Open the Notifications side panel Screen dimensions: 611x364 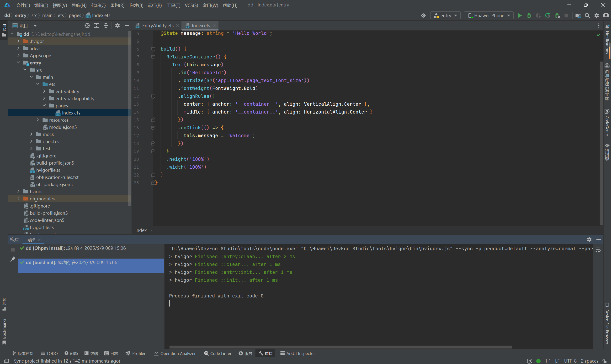(607, 39)
